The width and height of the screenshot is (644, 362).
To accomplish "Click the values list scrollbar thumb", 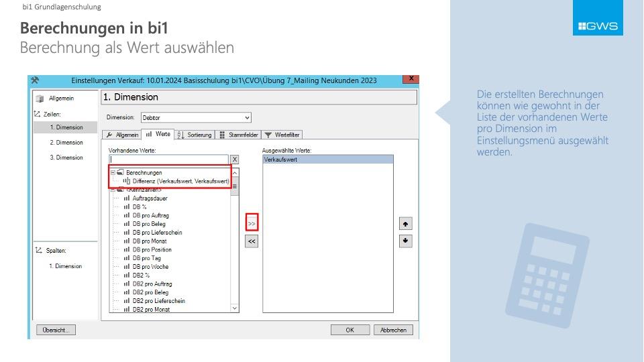I will click(x=235, y=187).
